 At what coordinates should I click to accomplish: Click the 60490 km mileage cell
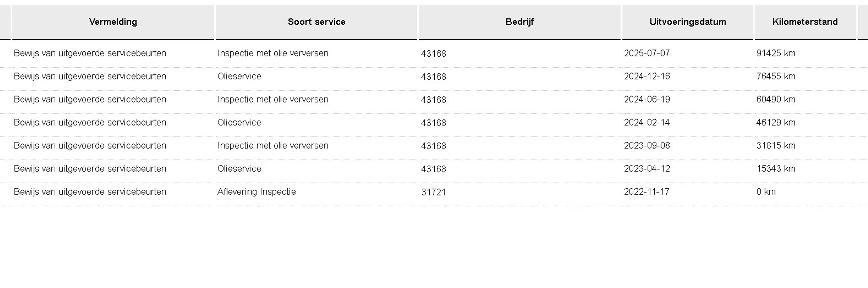click(x=776, y=99)
